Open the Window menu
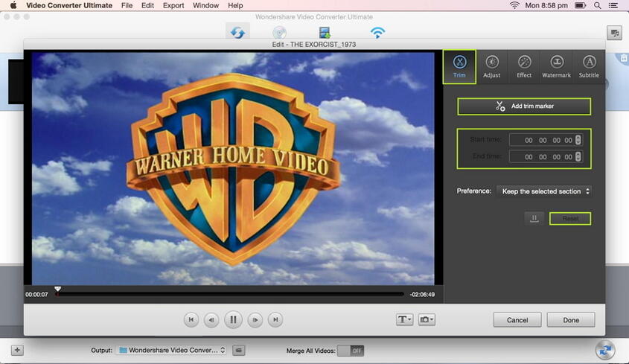 [x=205, y=5]
